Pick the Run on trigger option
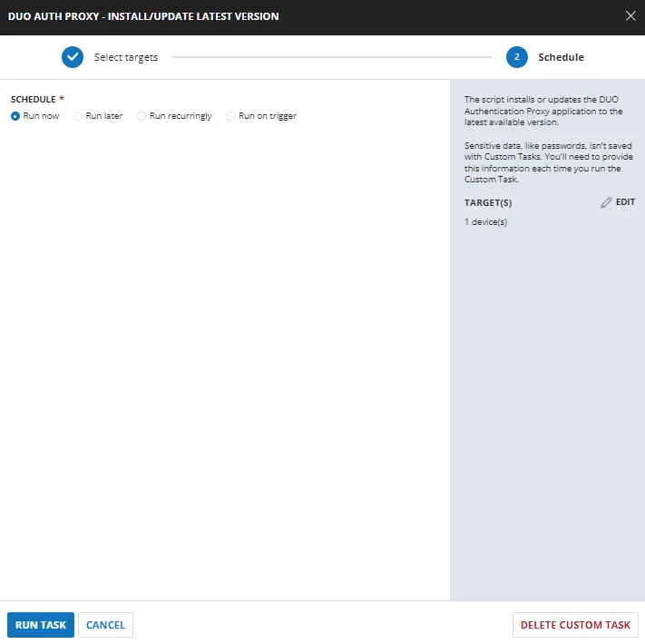 [230, 116]
